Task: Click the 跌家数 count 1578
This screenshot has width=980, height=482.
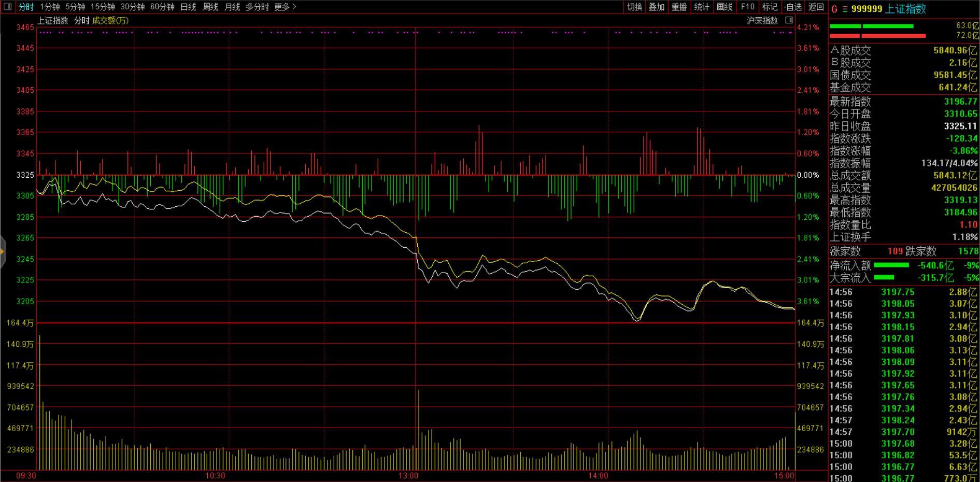Action: (x=968, y=251)
